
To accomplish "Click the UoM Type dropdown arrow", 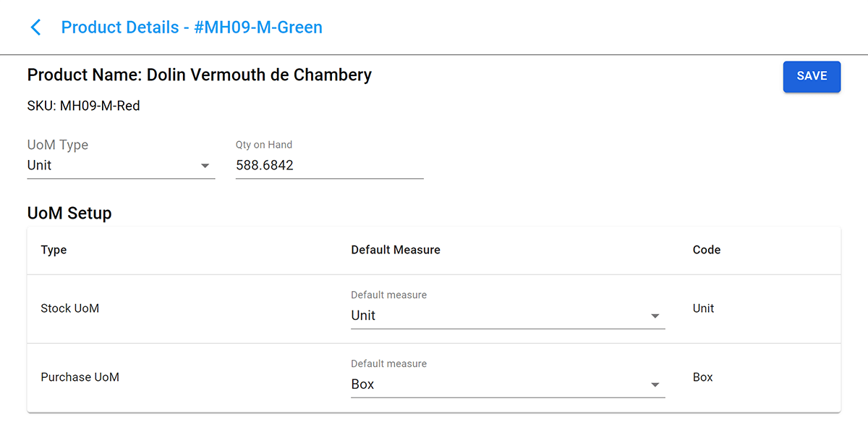I will point(205,166).
